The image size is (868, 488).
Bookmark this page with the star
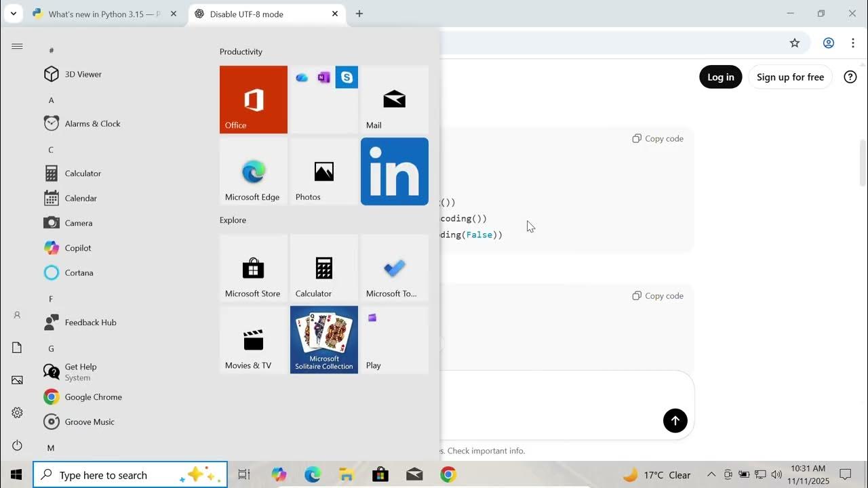(795, 43)
